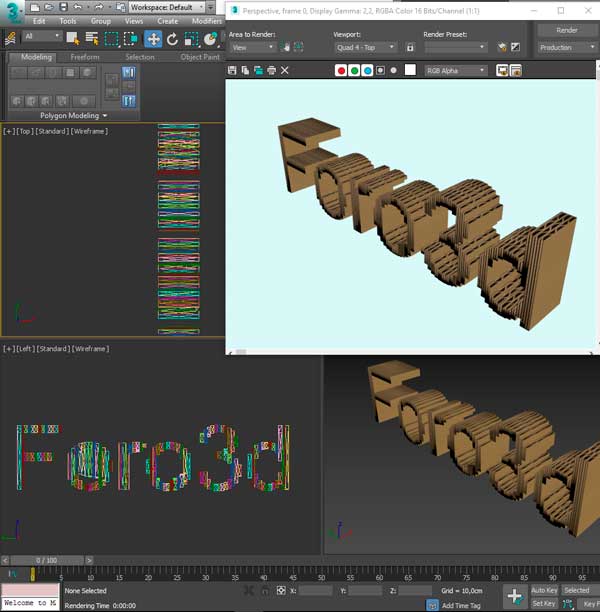
Task: Click the Select by Name icon
Action: pos(92,39)
